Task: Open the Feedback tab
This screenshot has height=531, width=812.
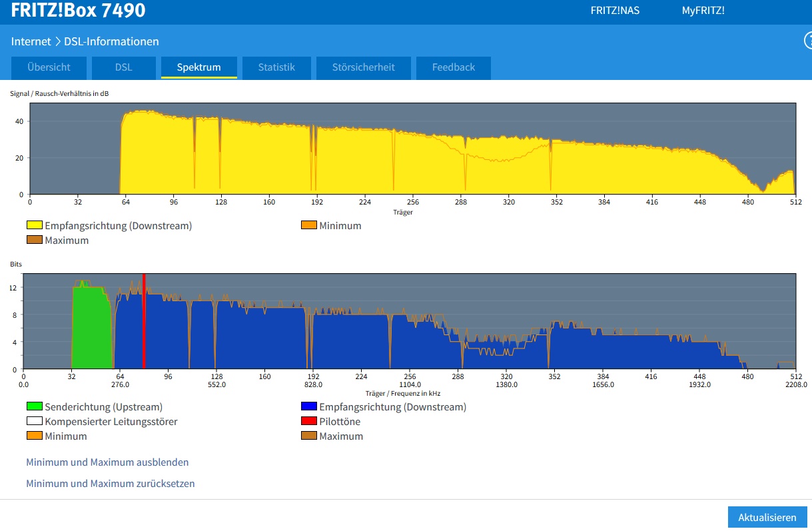Action: click(454, 67)
